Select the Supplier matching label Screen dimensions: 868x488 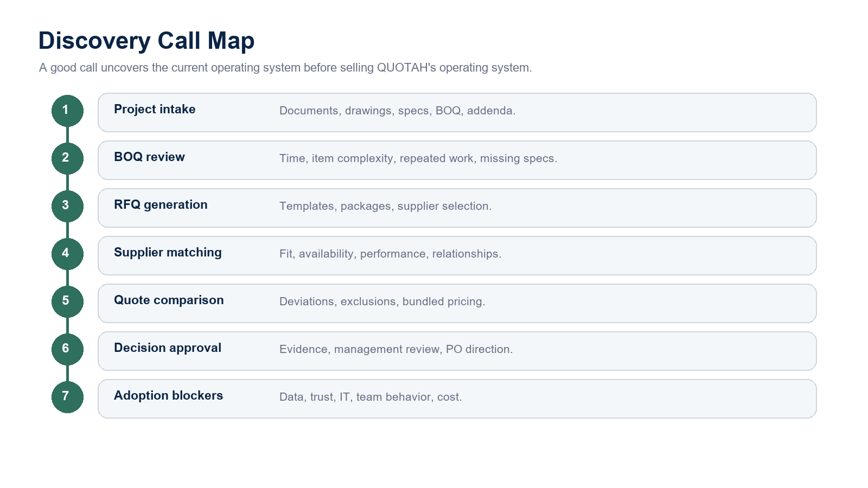click(x=168, y=253)
